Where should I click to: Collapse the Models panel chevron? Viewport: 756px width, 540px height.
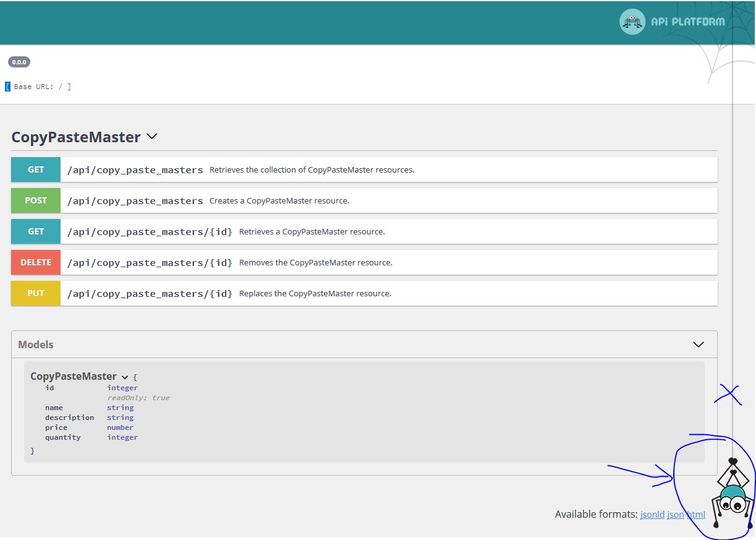click(x=699, y=345)
